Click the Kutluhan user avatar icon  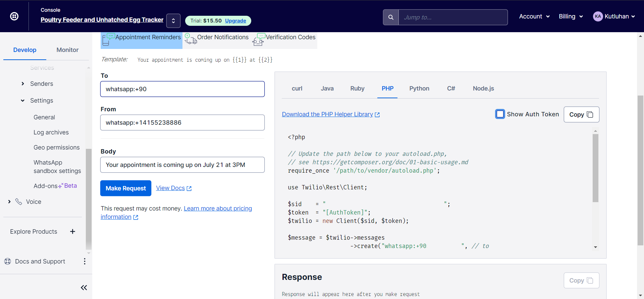[598, 16]
